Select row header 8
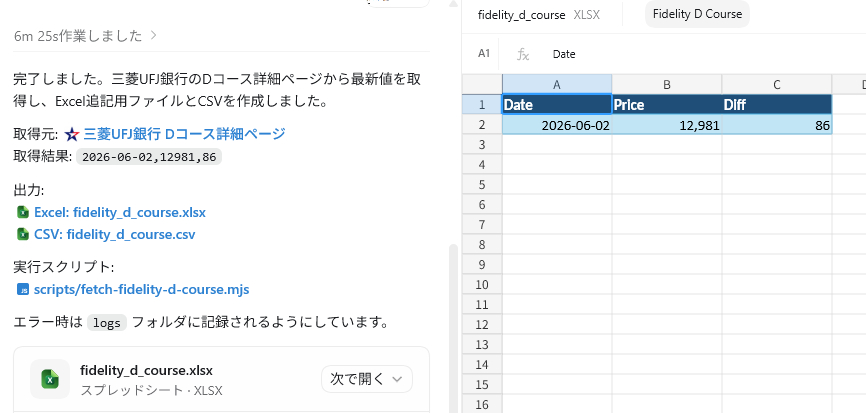Screen dimensions: 866x413 click(x=482, y=245)
